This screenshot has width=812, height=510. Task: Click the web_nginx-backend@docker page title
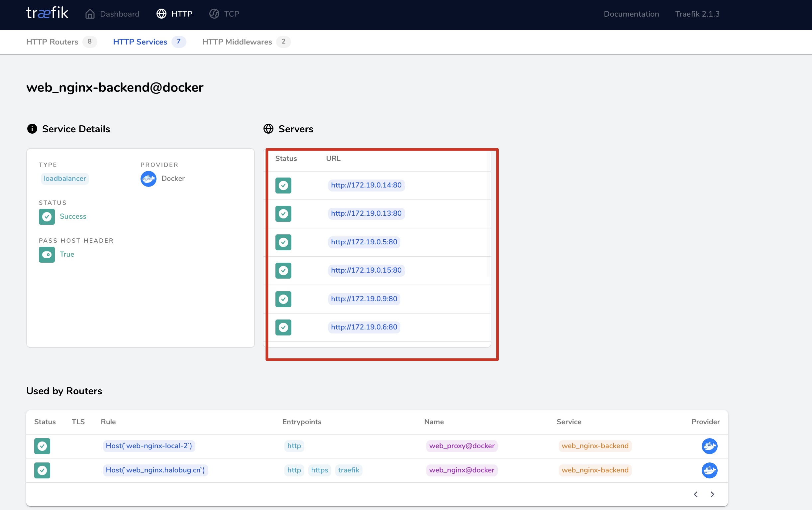[115, 88]
